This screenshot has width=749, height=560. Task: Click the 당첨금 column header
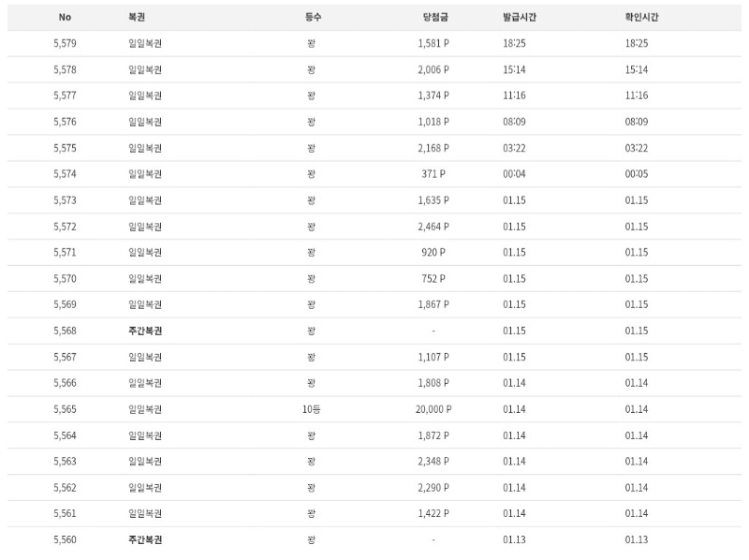point(434,18)
